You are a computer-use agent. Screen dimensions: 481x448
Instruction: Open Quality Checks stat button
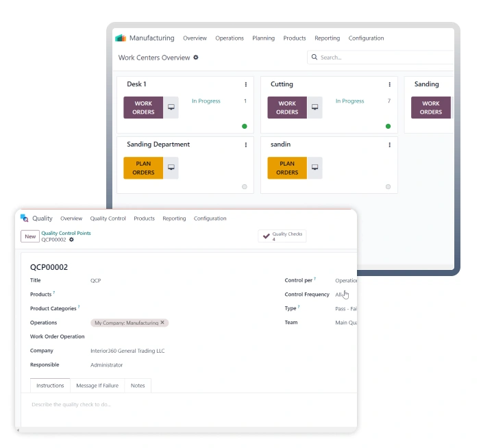coord(282,236)
